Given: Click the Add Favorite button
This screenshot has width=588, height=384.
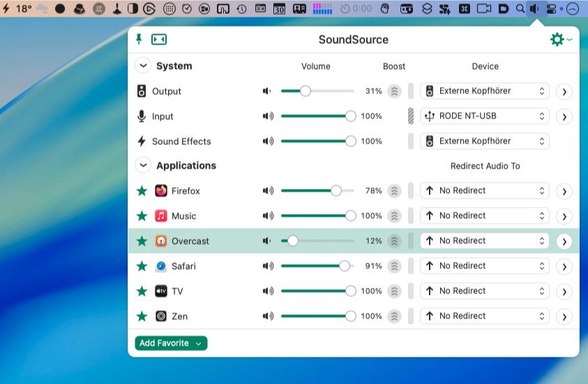Looking at the screenshot, I should tap(171, 343).
